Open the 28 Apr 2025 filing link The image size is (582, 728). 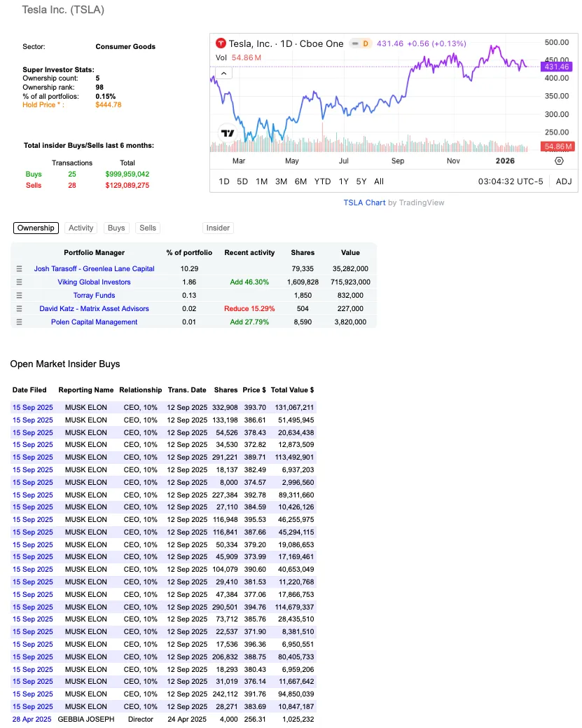tap(32, 719)
